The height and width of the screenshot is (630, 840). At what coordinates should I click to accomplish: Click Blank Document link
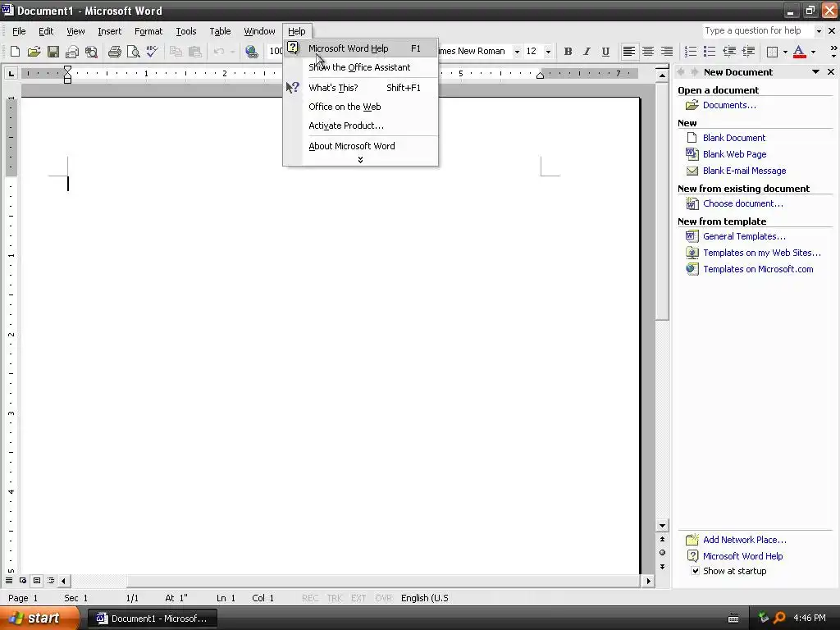[x=734, y=138]
